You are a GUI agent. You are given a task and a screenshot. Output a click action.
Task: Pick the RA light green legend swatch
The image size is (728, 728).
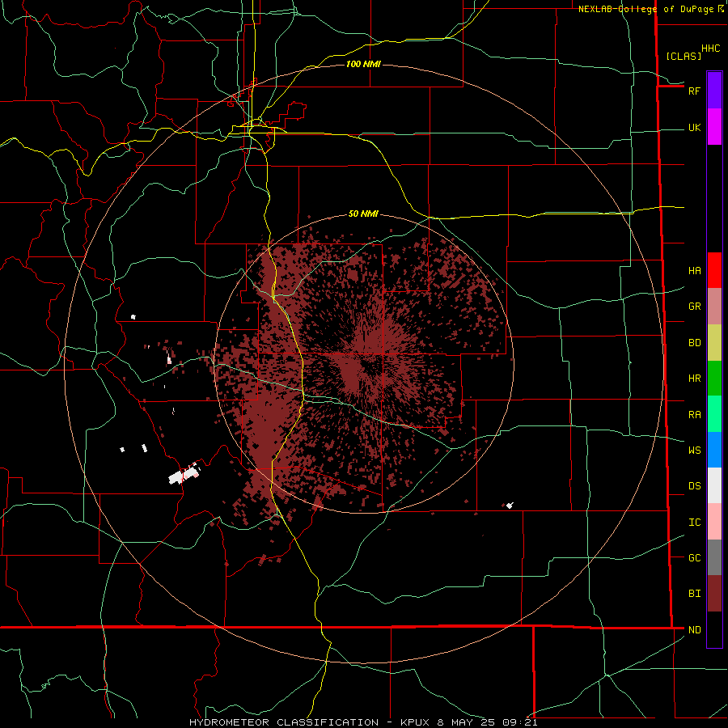714,414
